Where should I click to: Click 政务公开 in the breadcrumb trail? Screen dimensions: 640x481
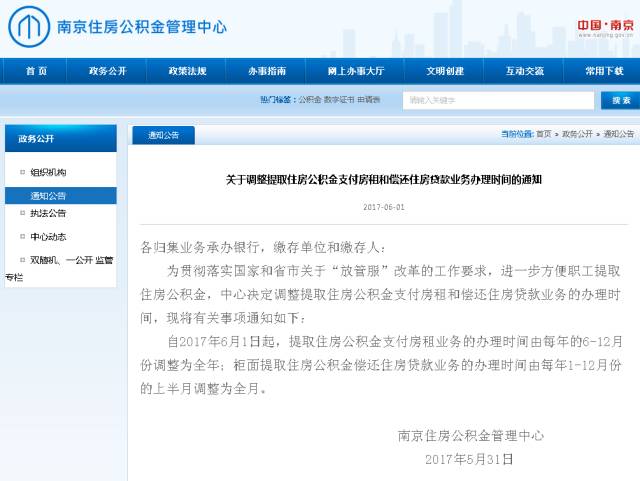[x=577, y=134]
